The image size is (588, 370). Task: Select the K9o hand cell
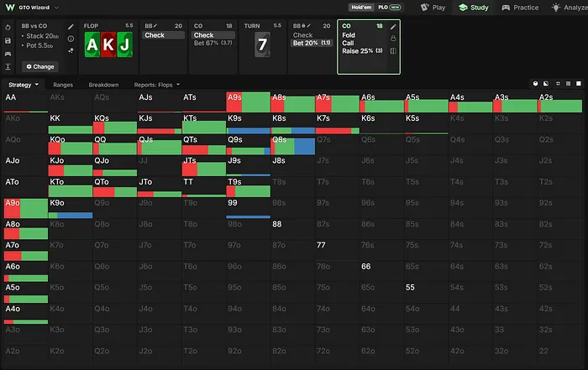click(x=70, y=208)
